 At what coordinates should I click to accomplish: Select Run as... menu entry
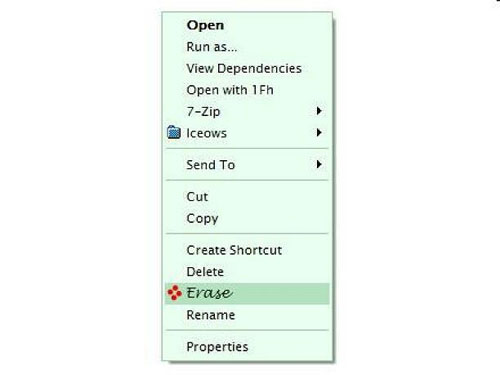247,47
